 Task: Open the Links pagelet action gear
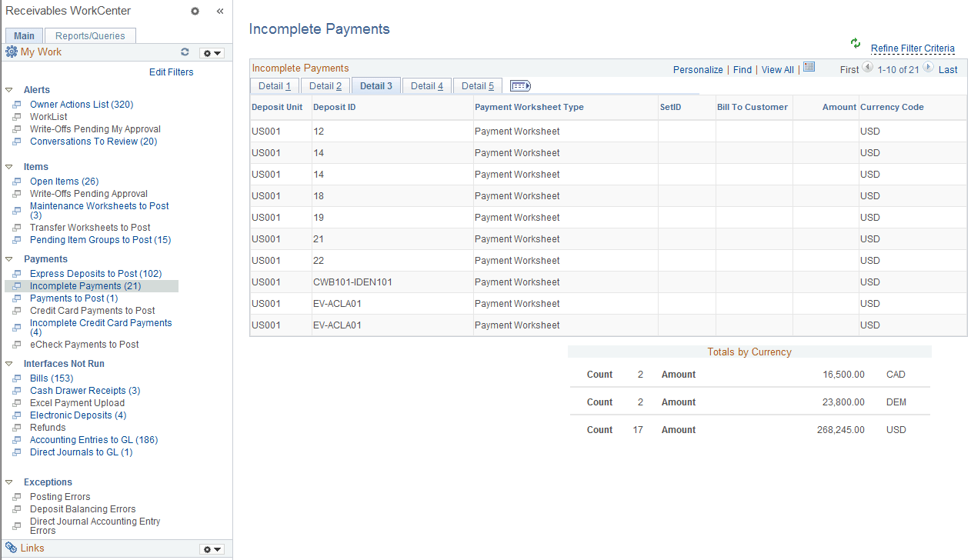[x=211, y=548]
